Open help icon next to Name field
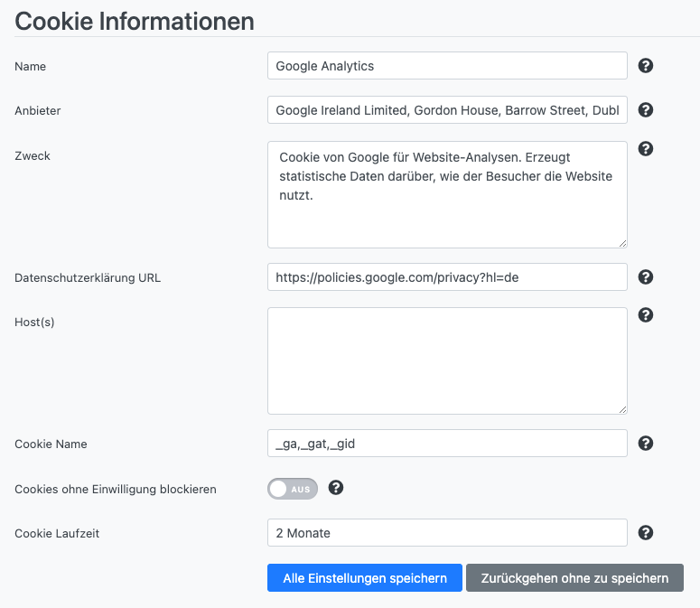This screenshot has width=700, height=608. tap(646, 66)
